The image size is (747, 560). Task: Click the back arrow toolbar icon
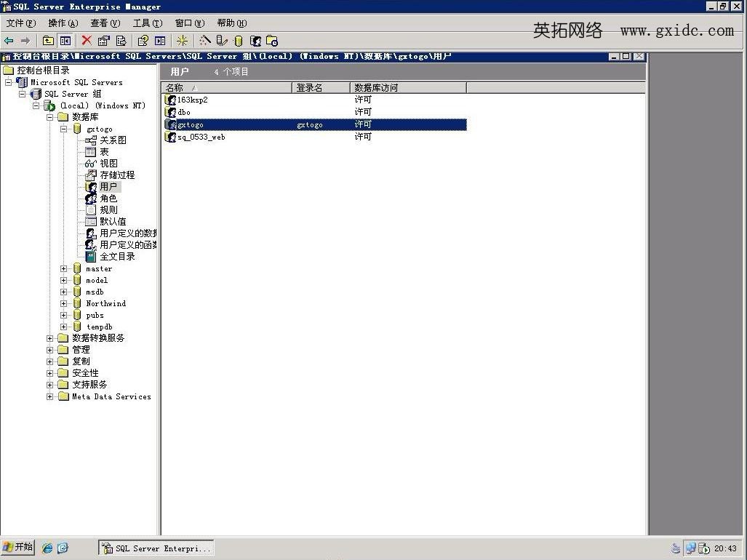point(9,41)
